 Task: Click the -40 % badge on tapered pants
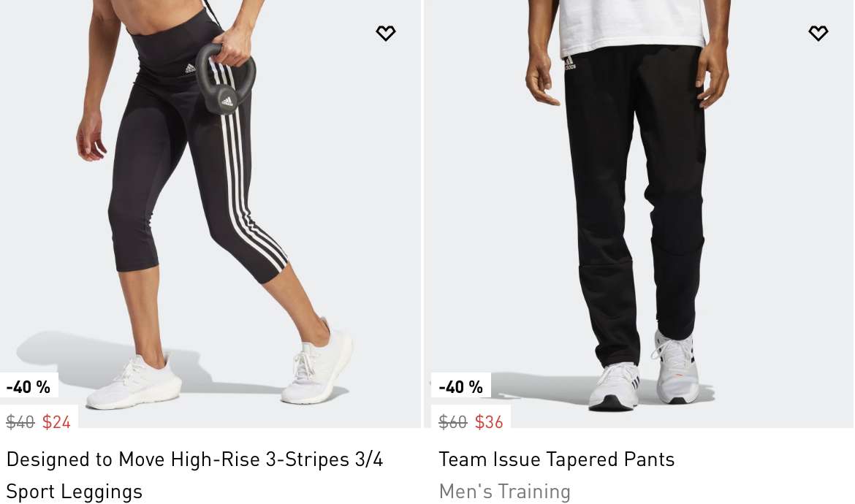[461, 387]
